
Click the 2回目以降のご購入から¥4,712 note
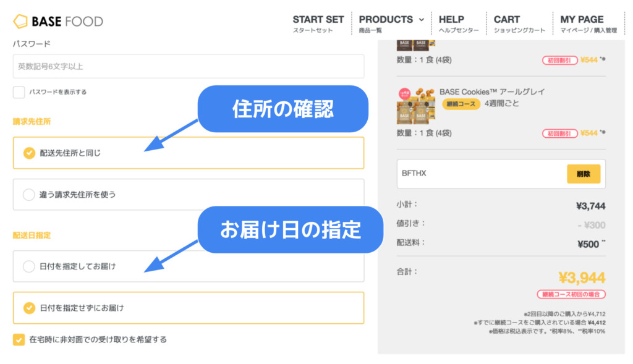(565, 314)
